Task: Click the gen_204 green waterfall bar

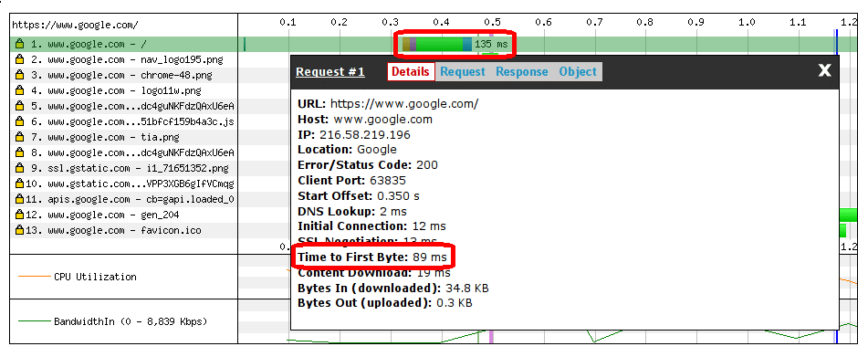Action: pos(848,215)
